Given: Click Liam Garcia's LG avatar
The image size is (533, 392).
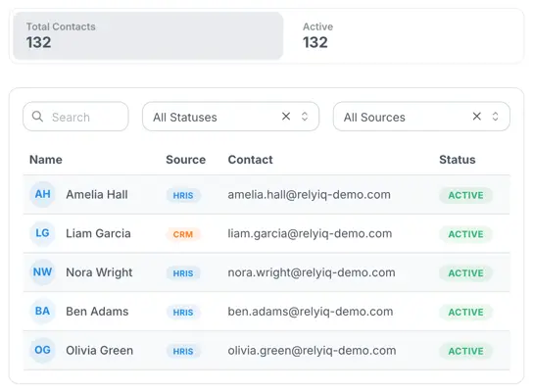Looking at the screenshot, I should 42,233.
